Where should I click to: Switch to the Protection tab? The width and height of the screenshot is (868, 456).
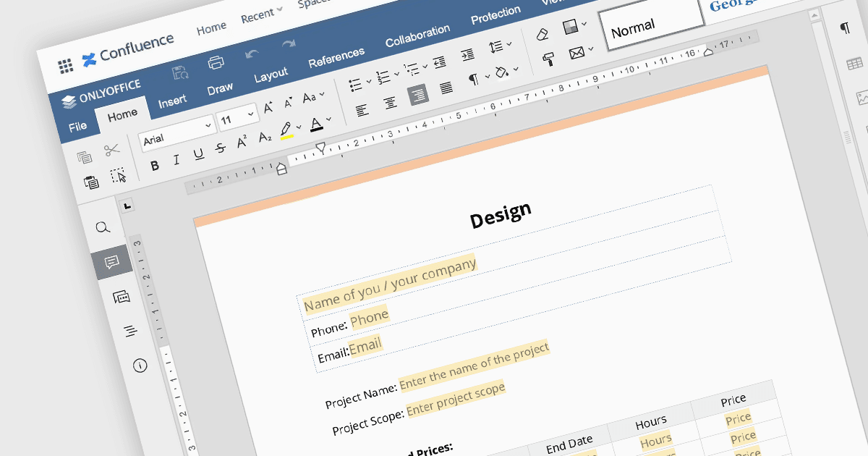click(496, 15)
